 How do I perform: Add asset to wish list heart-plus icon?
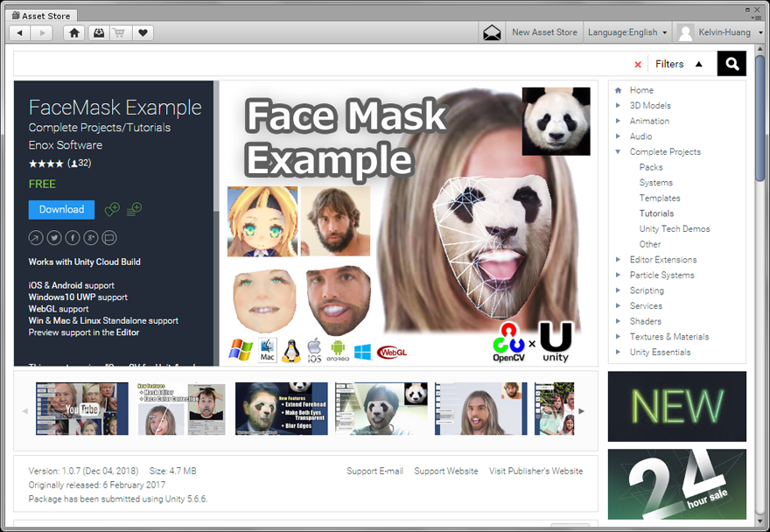pyautogui.click(x=112, y=210)
